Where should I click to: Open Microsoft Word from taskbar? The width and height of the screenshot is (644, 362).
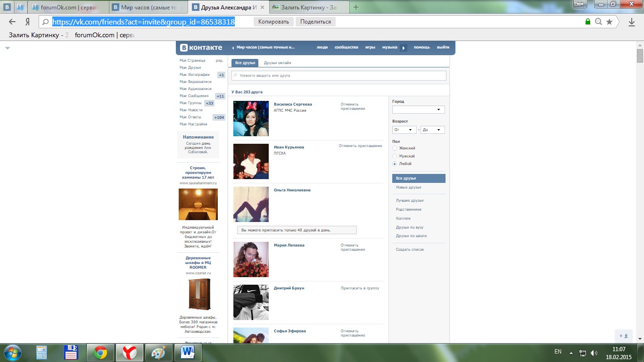coord(188,353)
